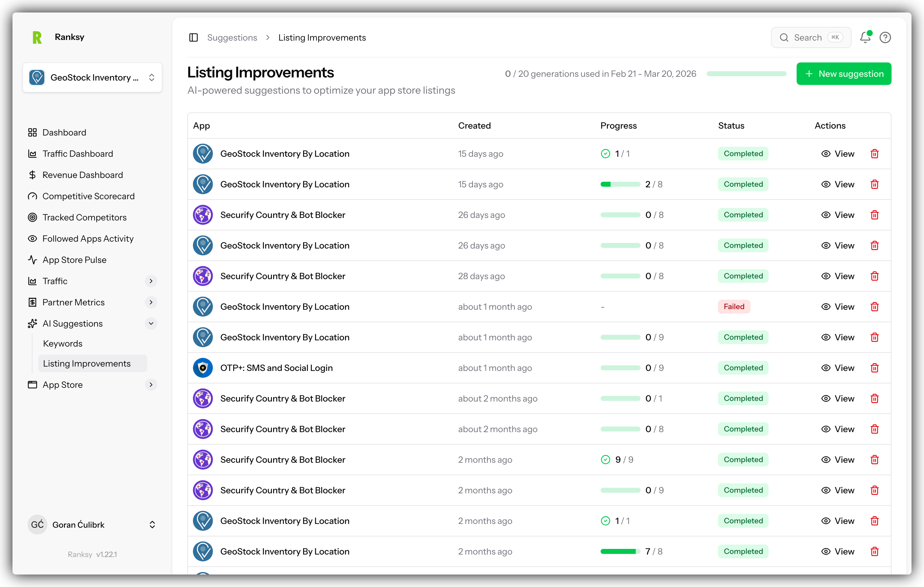Delete the Failed GeoStock suggestion

tap(874, 306)
